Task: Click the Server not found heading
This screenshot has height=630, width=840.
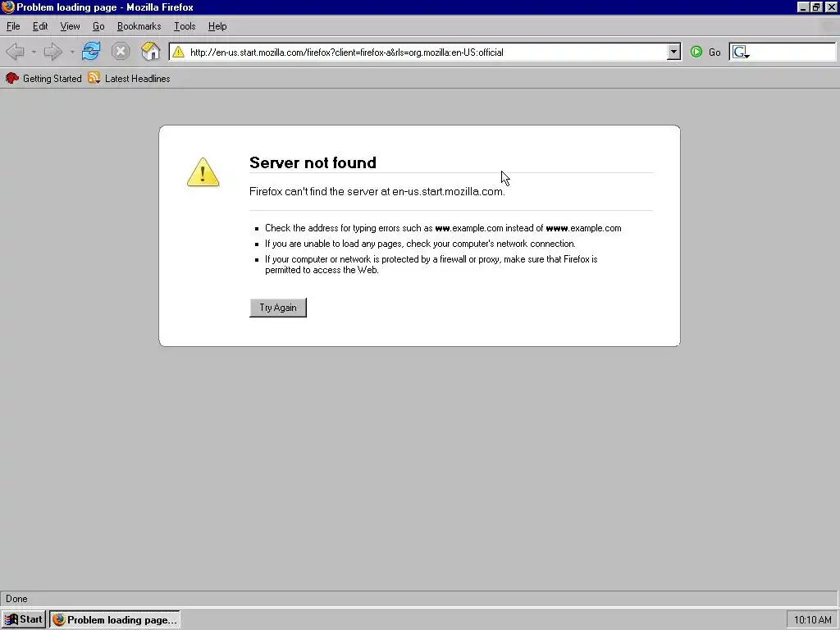Action: click(x=313, y=162)
